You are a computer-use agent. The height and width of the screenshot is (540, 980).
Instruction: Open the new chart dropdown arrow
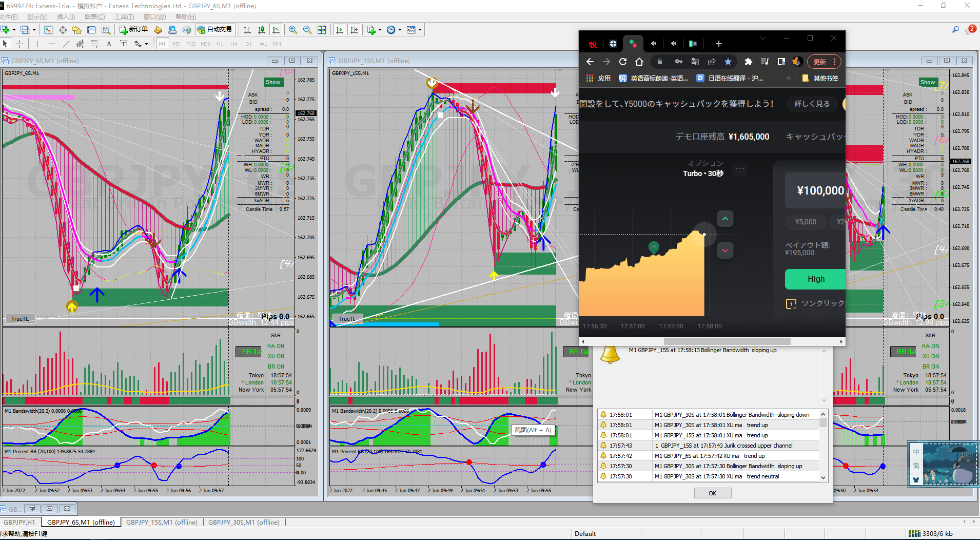click(14, 30)
